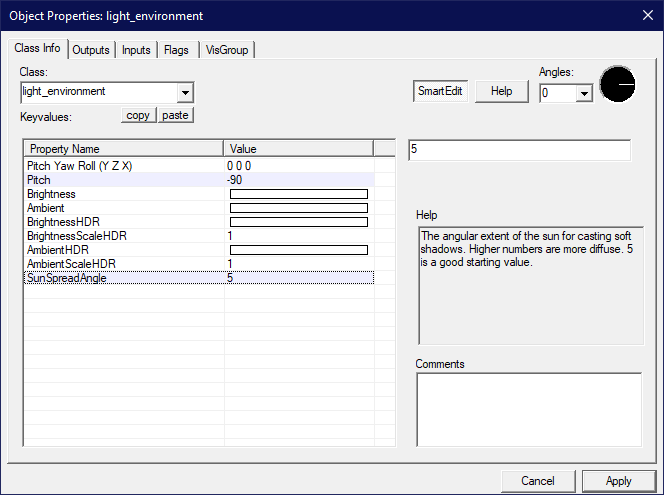
Task: Expand the Angles dropdown
Action: (584, 93)
